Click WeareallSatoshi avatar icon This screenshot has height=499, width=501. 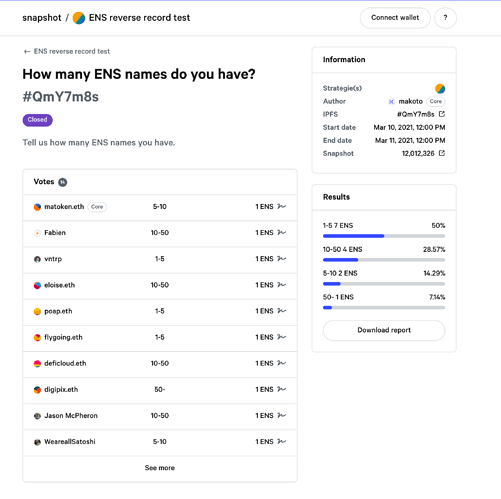click(x=37, y=442)
